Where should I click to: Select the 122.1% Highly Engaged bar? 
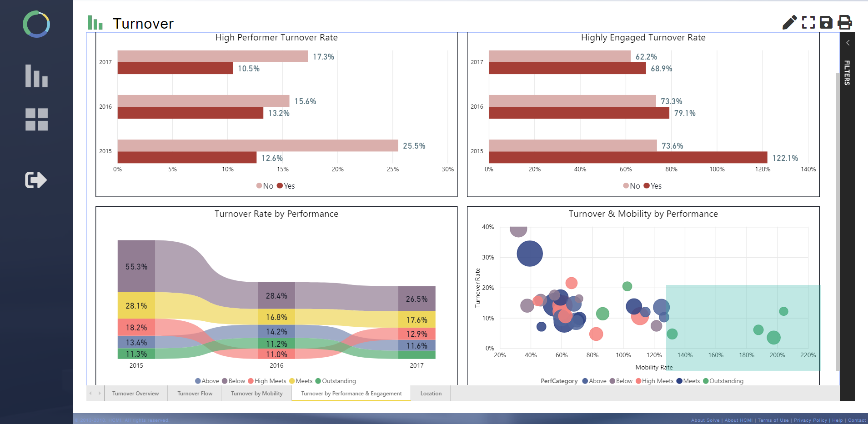coord(628,157)
